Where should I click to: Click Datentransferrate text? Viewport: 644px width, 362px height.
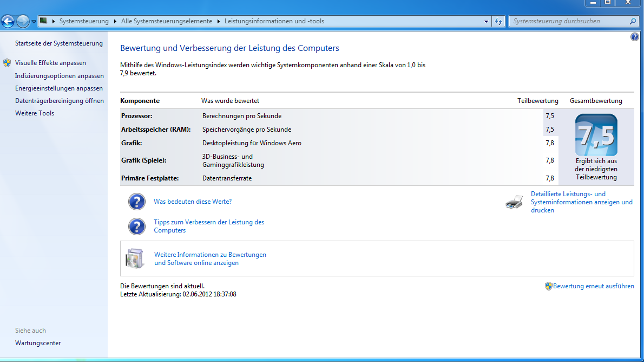pyautogui.click(x=227, y=178)
